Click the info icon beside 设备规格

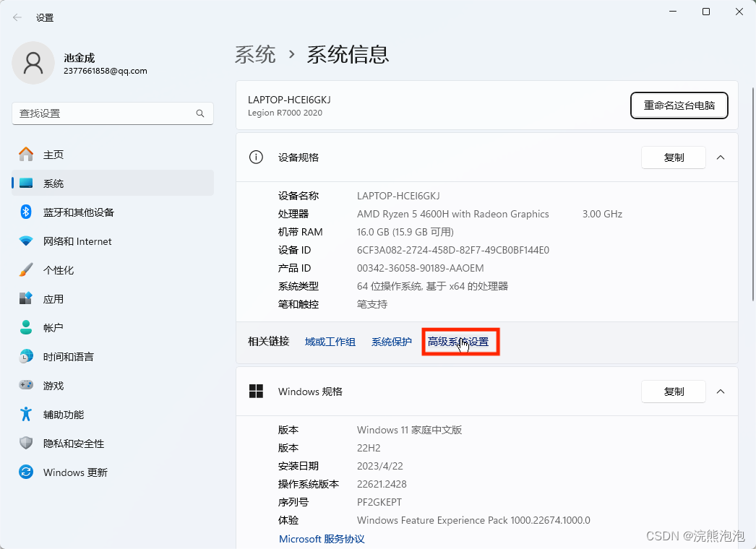(x=256, y=157)
